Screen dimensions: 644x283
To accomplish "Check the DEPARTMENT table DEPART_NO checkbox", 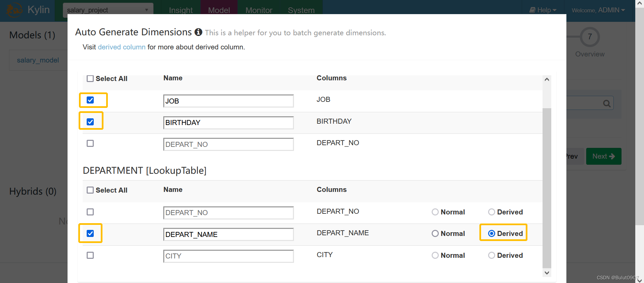I will (90, 212).
